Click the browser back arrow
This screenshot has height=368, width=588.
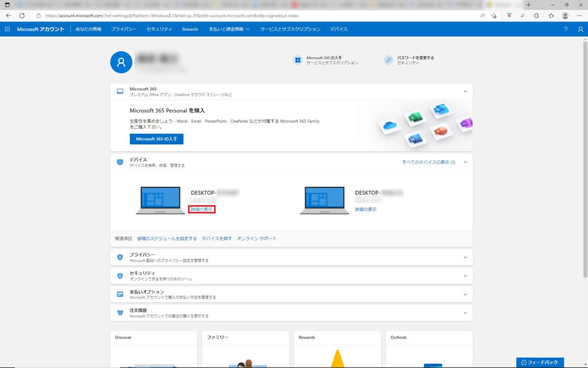(9, 16)
